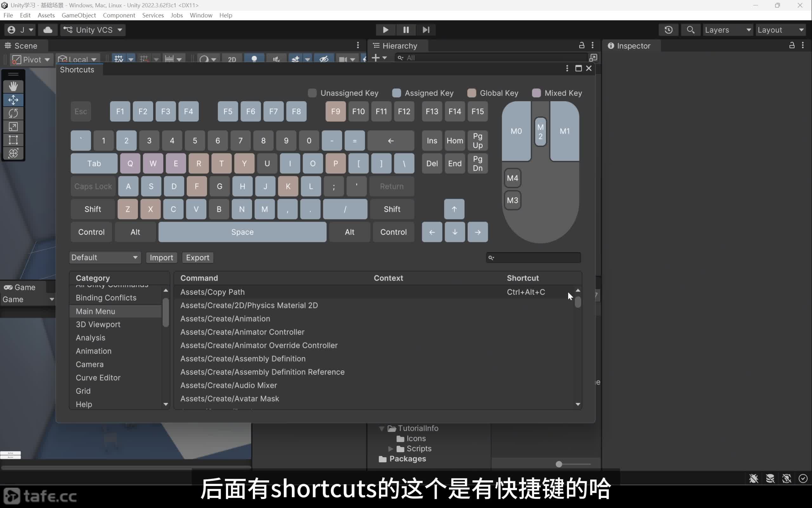Open the Undo History icon
The image size is (812, 508).
tap(668, 30)
